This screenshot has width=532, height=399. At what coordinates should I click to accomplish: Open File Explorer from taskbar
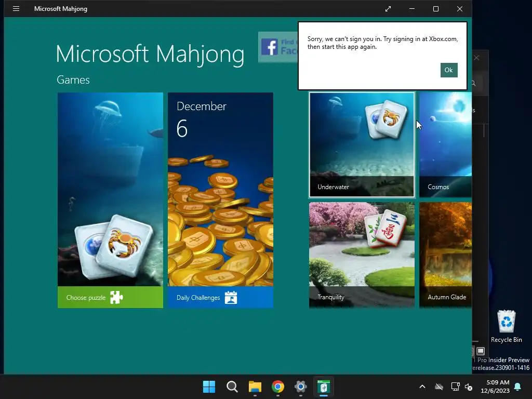[255, 387]
